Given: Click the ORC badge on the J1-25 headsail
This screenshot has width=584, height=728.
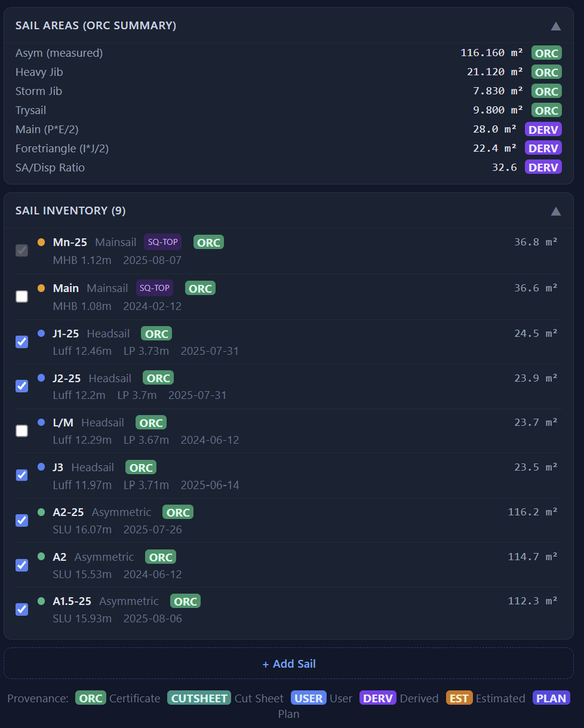Looking at the screenshot, I should pos(156,333).
